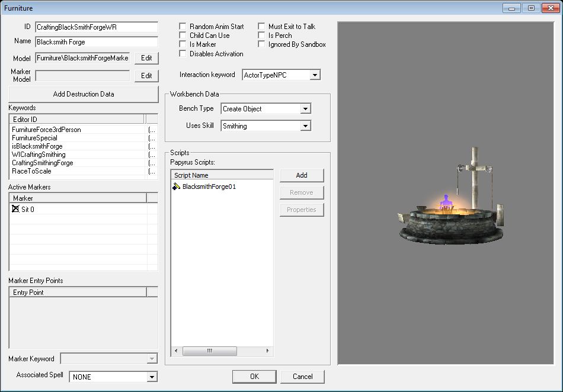This screenshot has height=392, width=563.
Task: Open Associated Spell dropdown
Action: [x=152, y=377]
